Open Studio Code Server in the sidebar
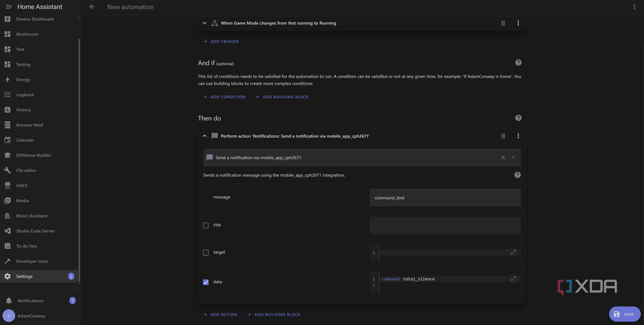Viewport: 644px width, 325px height. tap(39, 231)
